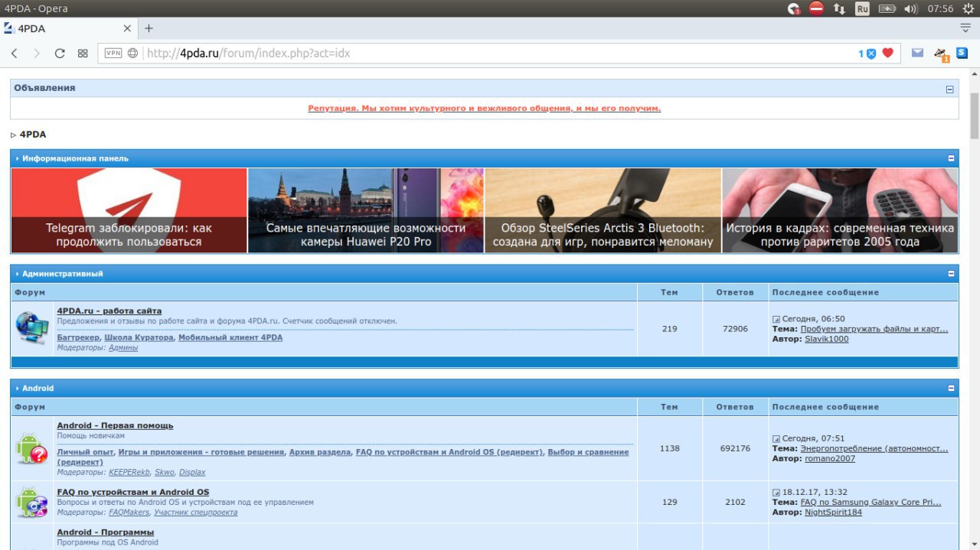Click the 4PDA.ru работа сайта forum icon

tap(32, 328)
